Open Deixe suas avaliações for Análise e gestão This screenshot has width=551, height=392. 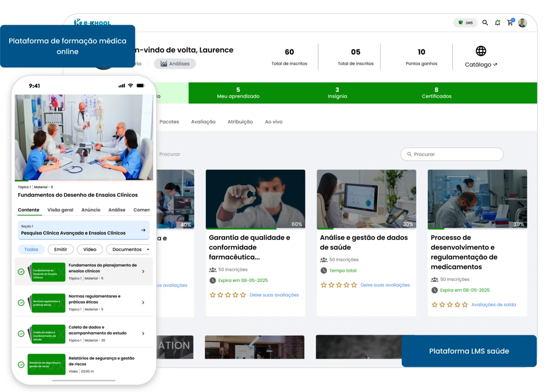click(385, 285)
